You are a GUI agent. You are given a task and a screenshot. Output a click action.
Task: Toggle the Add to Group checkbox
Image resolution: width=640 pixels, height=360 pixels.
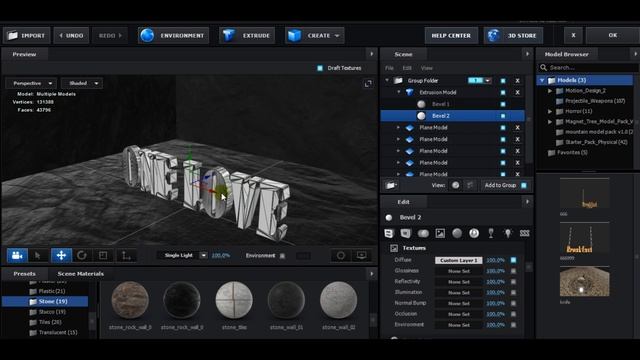(524, 185)
